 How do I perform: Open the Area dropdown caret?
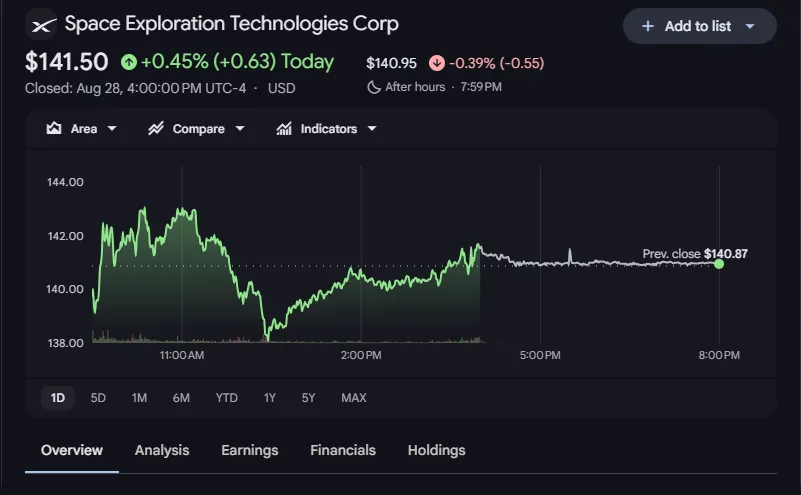point(112,129)
